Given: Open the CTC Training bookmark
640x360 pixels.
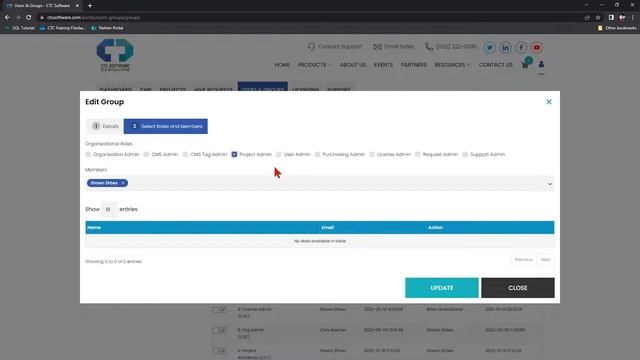Looking at the screenshot, I should [63, 28].
